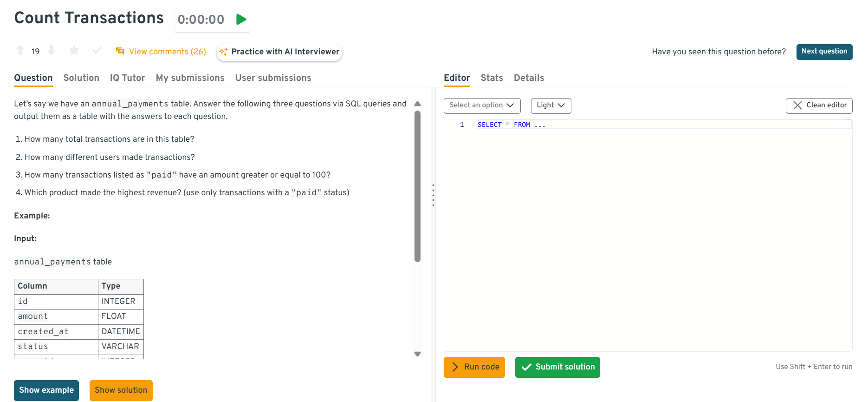This screenshot has height=402, width=868.
Task: Click into the SQL code editor line
Action: tap(650, 125)
